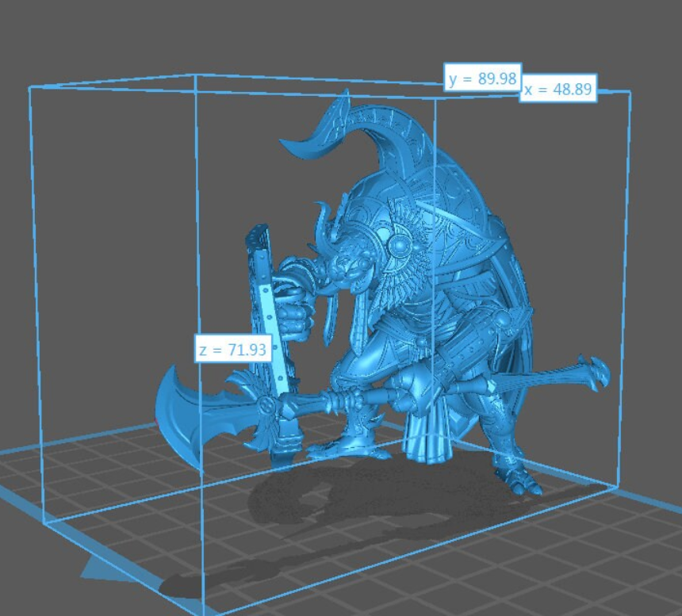The height and width of the screenshot is (616, 682).
Task: Select the z = 71.93 height label
Action: coord(233,349)
